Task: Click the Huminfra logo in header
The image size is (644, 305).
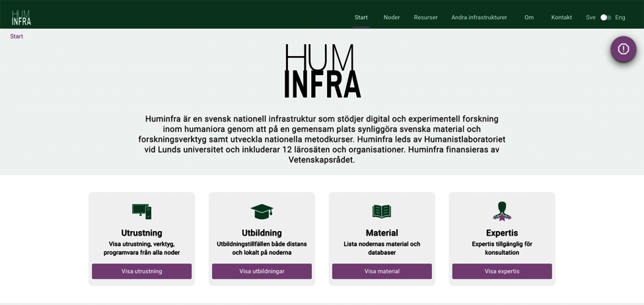Action: [x=21, y=17]
